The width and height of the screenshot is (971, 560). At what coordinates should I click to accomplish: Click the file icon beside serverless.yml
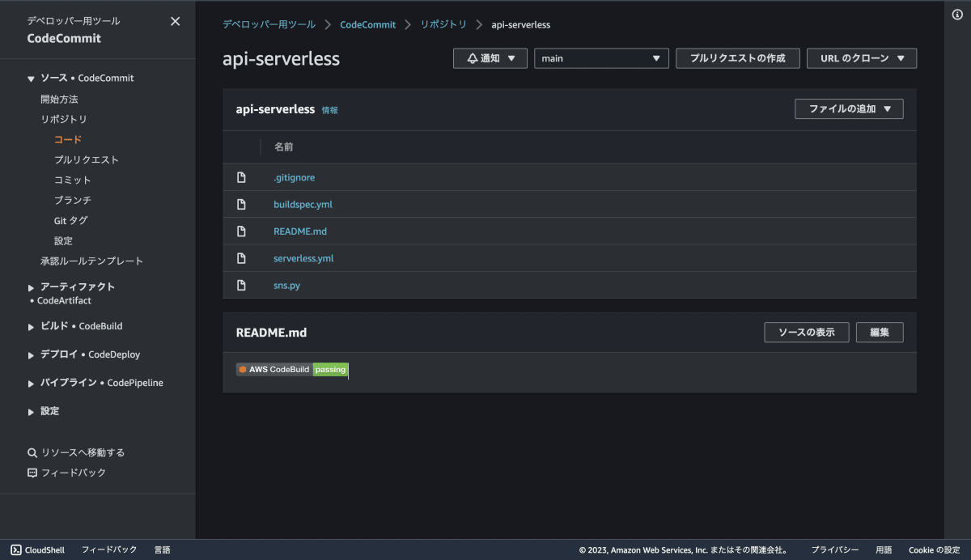coord(241,258)
